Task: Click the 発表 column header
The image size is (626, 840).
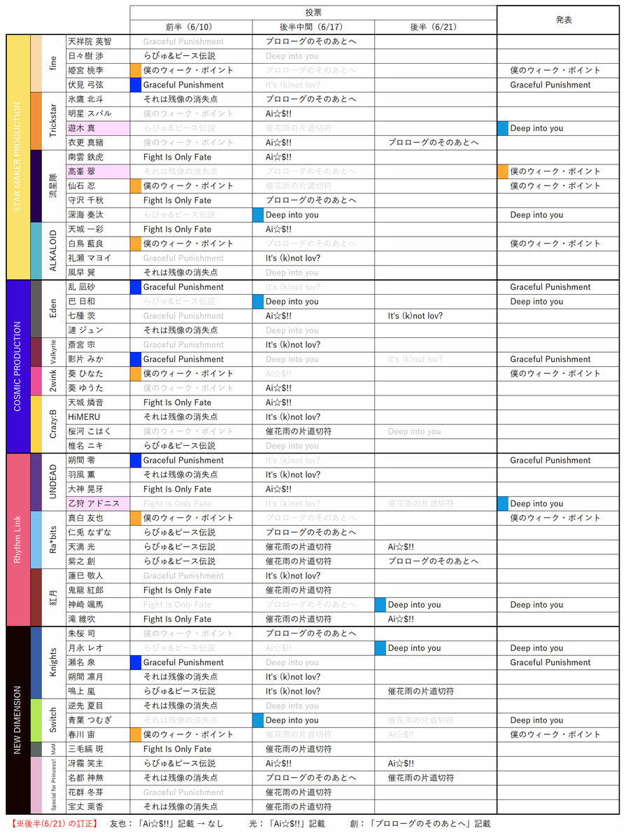Action: 558,20
